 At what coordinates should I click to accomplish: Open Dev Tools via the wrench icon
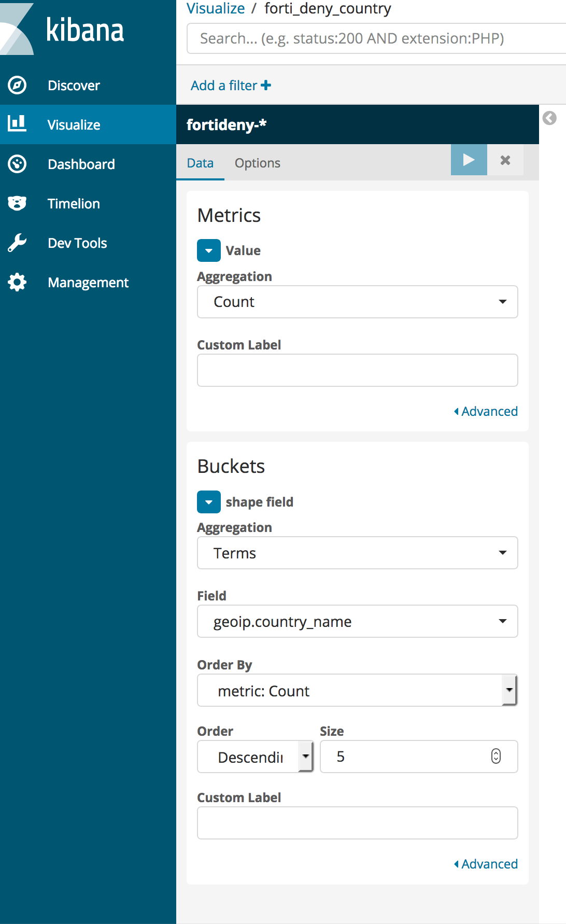point(17,243)
